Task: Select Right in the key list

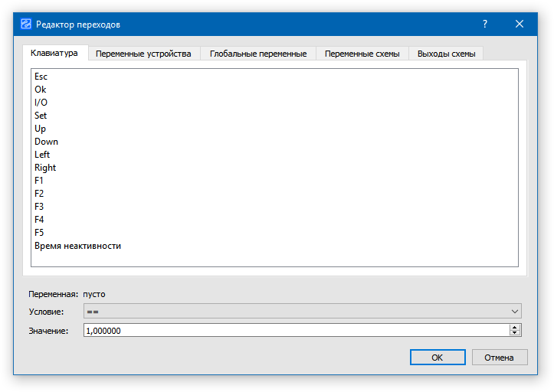Action: [x=45, y=168]
